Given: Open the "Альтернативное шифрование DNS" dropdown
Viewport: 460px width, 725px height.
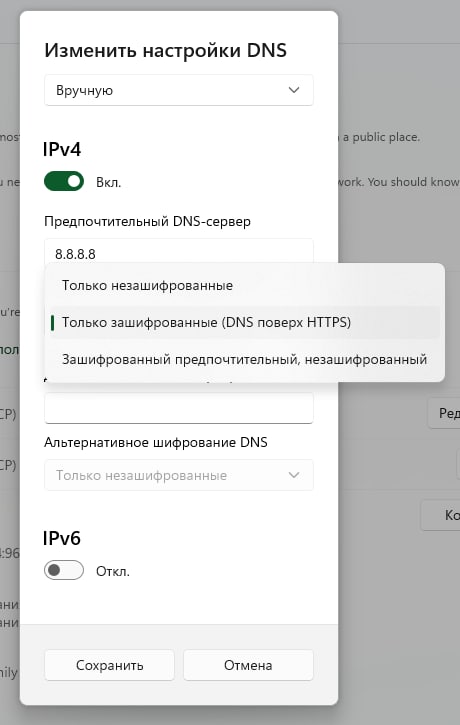Looking at the screenshot, I should 178,475.
